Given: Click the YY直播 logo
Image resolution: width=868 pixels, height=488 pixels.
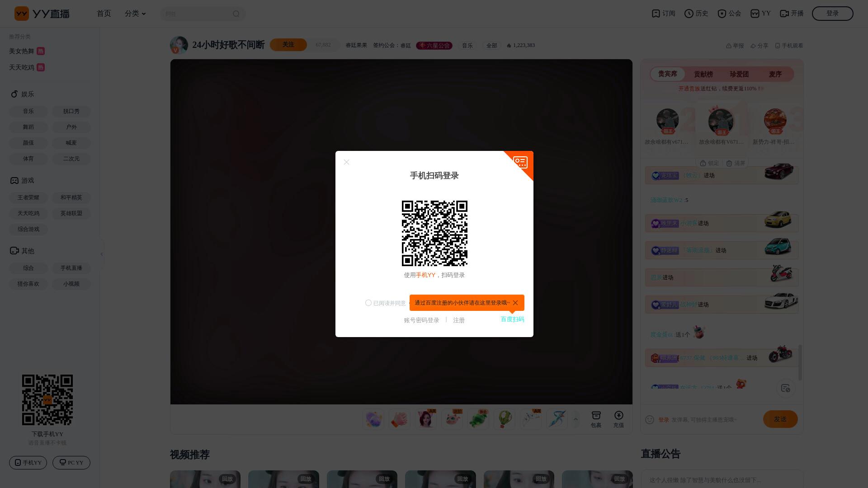Looking at the screenshot, I should 42,14.
